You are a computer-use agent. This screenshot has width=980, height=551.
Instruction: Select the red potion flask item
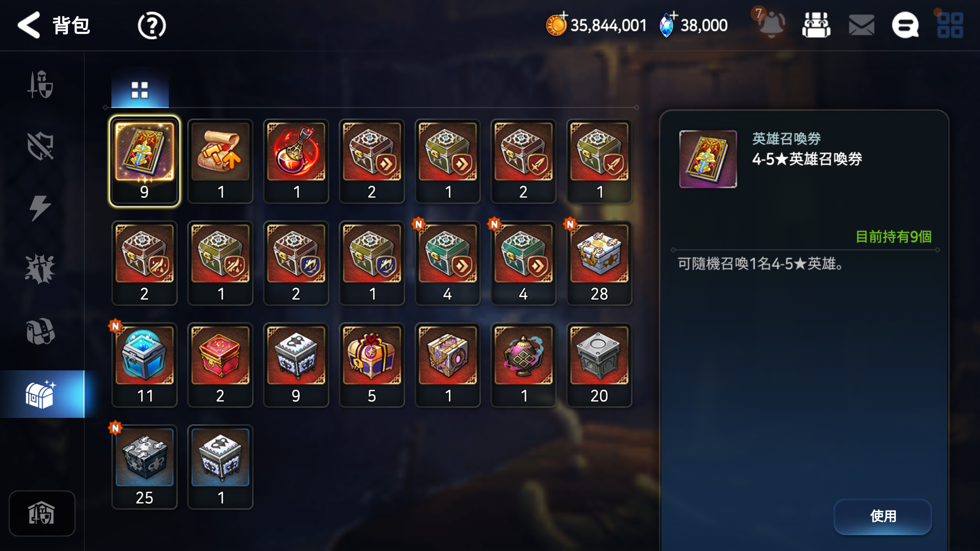(x=296, y=161)
